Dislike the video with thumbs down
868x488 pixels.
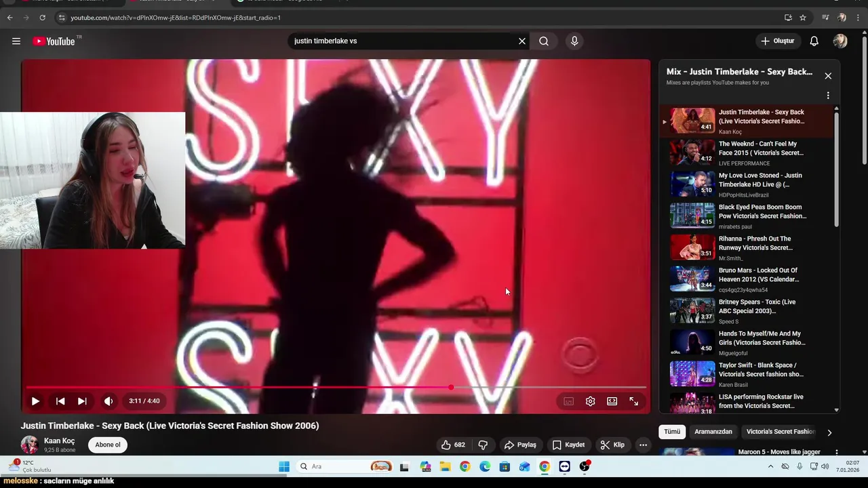483,445
